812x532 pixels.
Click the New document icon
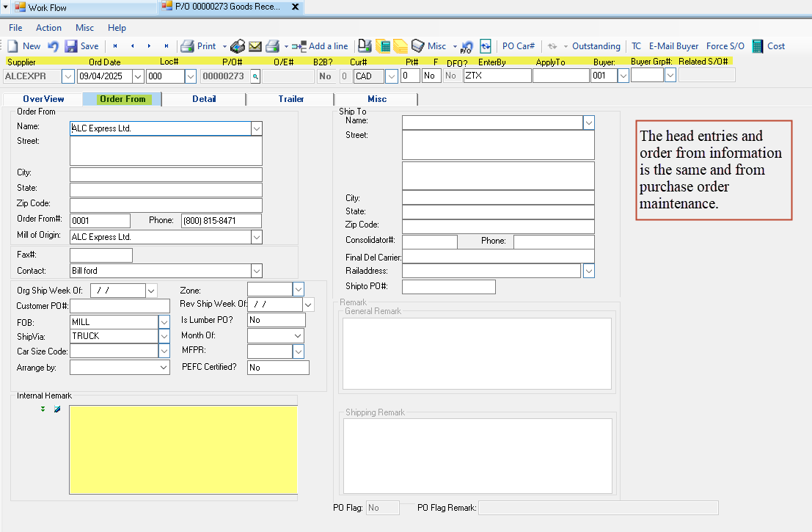coord(12,46)
